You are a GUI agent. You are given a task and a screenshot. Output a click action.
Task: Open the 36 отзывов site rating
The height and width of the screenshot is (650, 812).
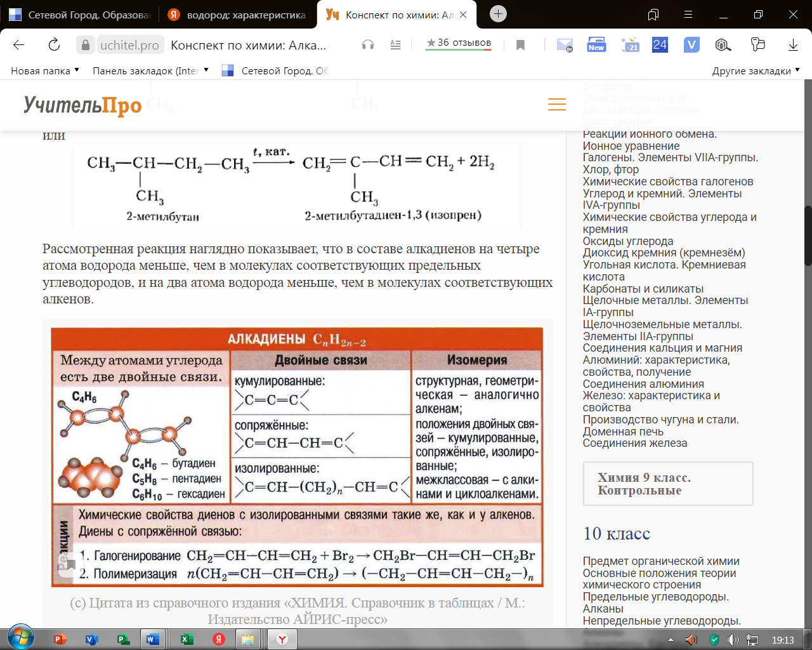pos(459,43)
